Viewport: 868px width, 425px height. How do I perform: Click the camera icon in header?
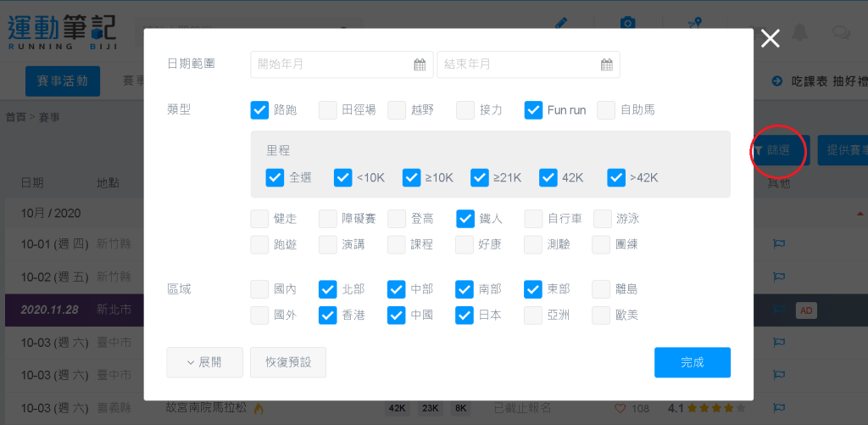[627, 23]
